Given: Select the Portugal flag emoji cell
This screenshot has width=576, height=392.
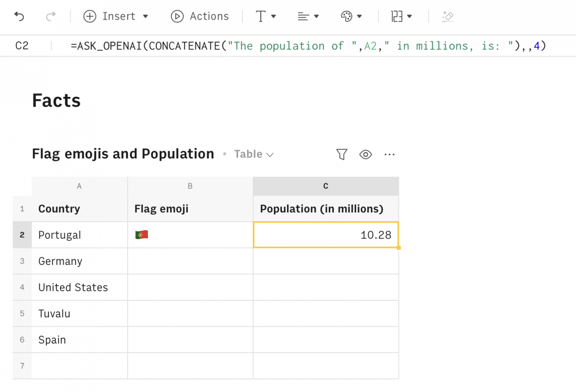Looking at the screenshot, I should tap(190, 235).
